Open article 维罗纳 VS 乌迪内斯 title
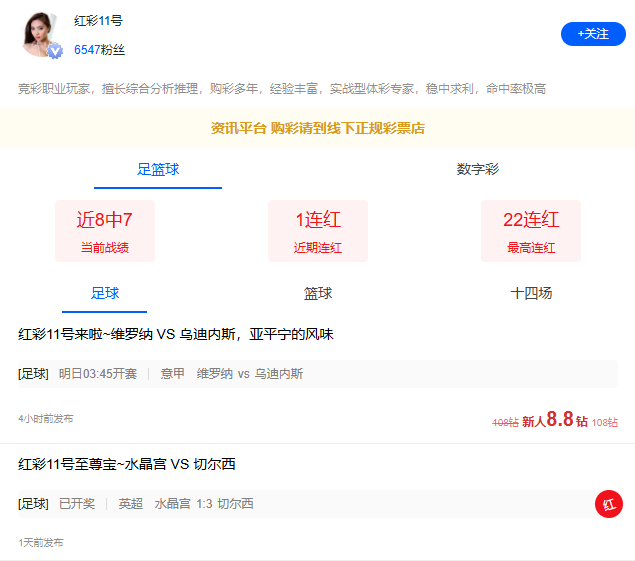Image resolution: width=635 pixels, height=561 pixels. click(176, 334)
